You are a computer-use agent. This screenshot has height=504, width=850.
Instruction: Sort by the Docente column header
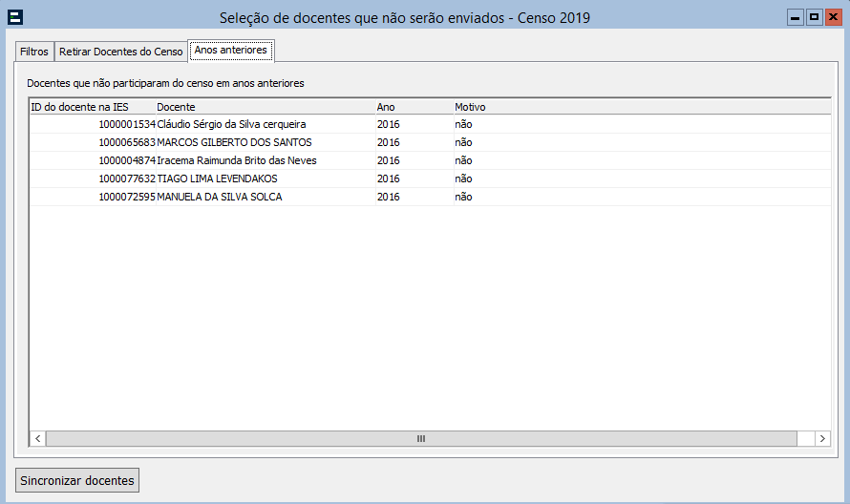[176, 107]
